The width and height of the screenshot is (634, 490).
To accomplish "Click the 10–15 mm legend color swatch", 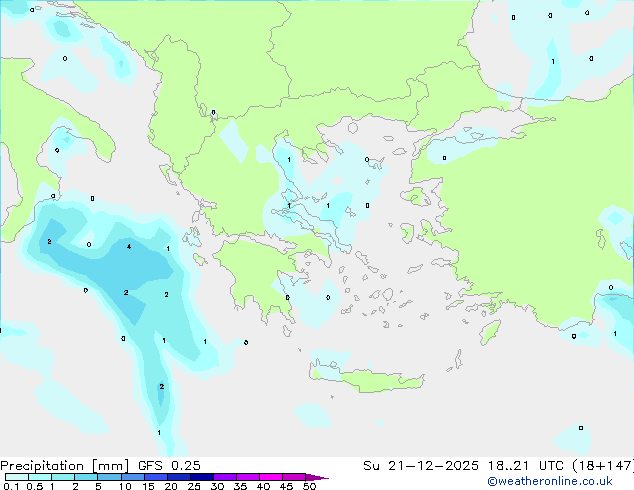I will [x=133, y=477].
